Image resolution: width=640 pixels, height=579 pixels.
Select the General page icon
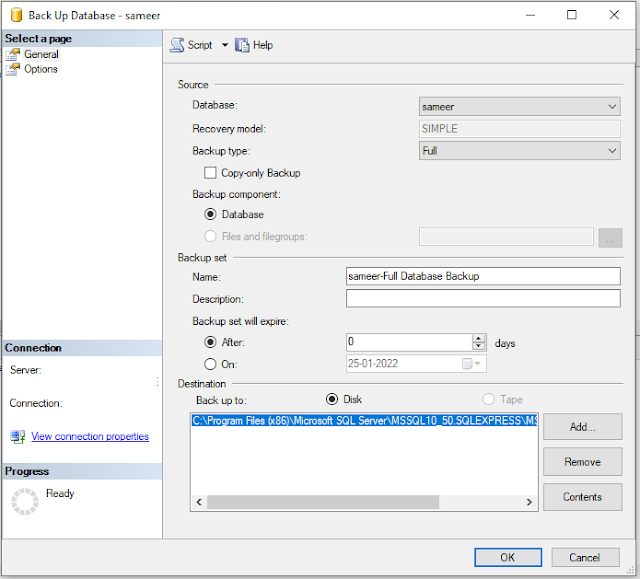(x=13, y=54)
